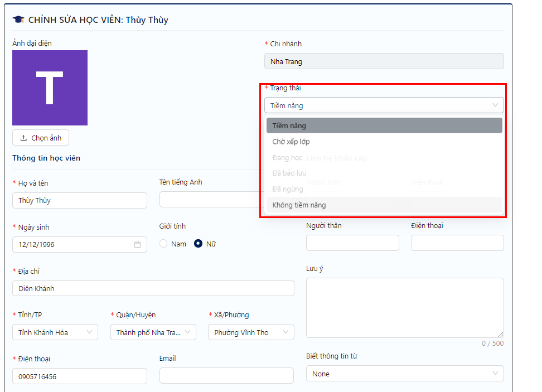
Task: Open the Quận/Huyện dropdown Thành phố Nha Trang
Action: pos(153,332)
